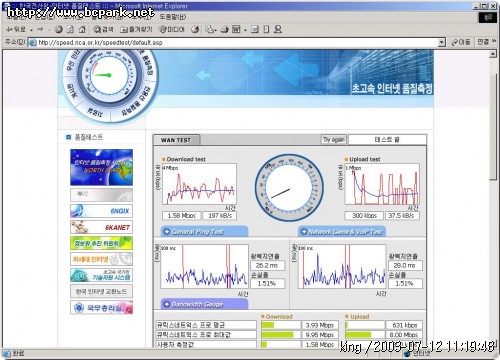Stop page loading with the Stop icon

(x=59, y=30)
